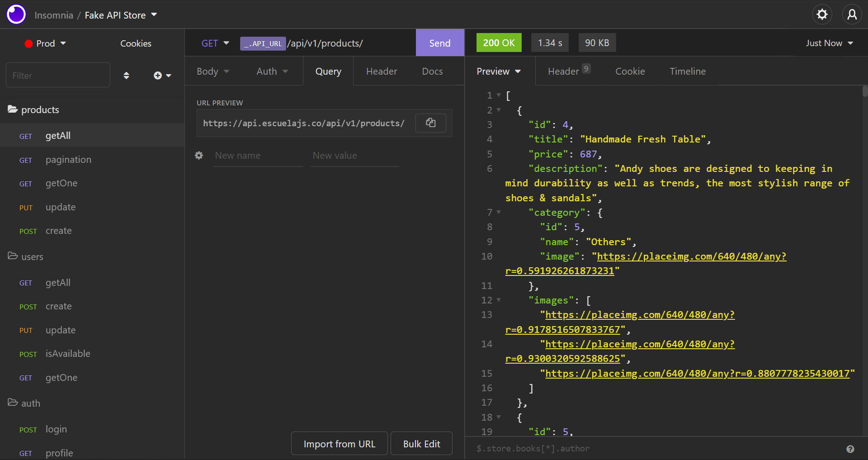Open settings via the gear icon
Screen dimensions: 868x460
(822, 14)
